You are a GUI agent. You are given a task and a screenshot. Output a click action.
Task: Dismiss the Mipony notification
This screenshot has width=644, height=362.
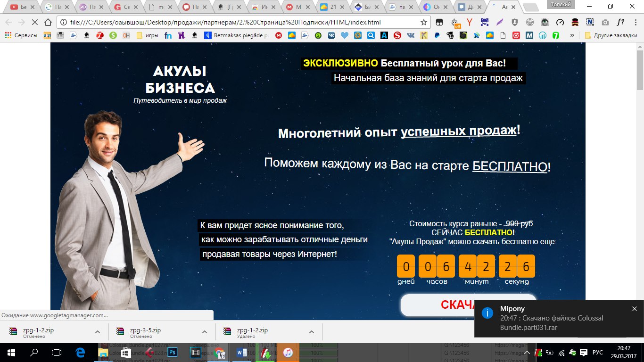[x=634, y=309]
